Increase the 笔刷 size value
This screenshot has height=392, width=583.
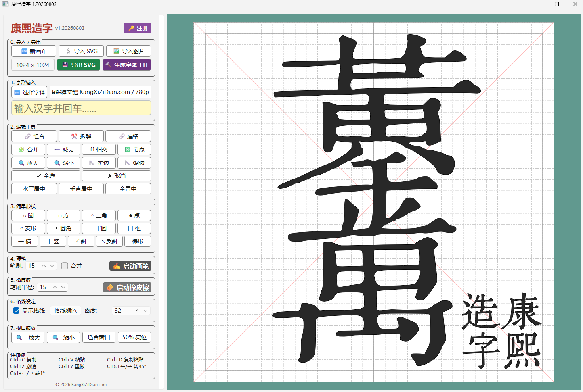point(44,266)
